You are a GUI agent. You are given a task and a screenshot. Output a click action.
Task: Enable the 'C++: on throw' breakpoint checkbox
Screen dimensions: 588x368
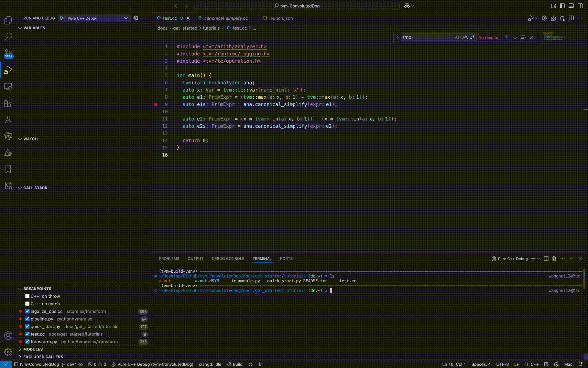click(27, 296)
